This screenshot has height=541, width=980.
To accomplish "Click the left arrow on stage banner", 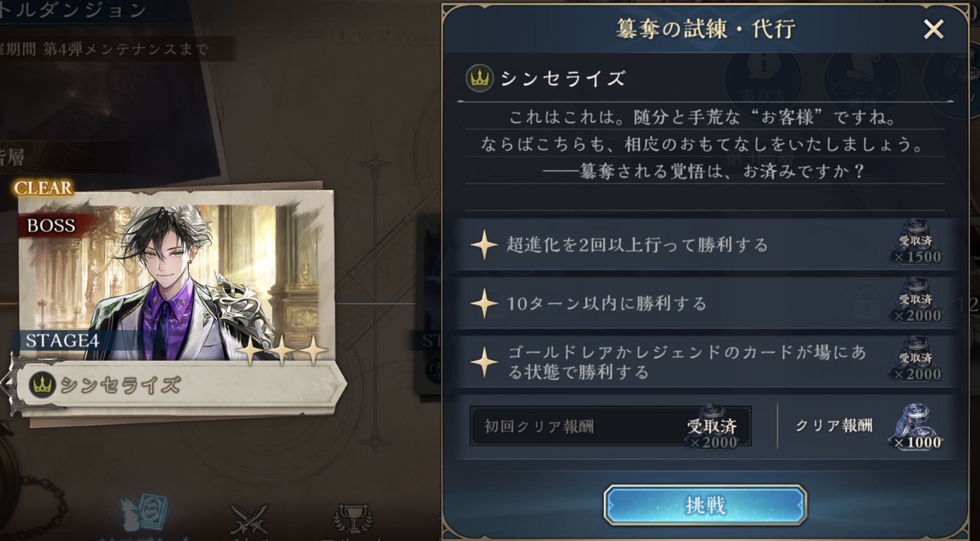I will (6, 384).
